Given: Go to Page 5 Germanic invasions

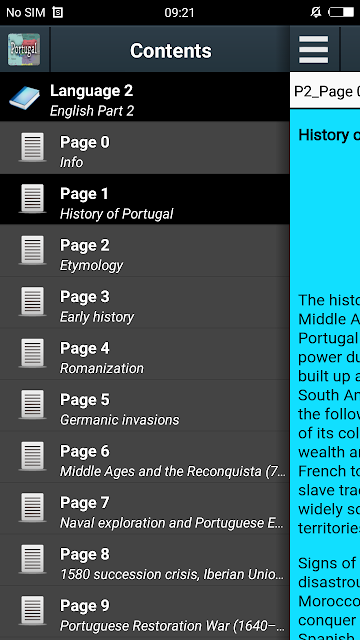Looking at the screenshot, I should (145, 405).
